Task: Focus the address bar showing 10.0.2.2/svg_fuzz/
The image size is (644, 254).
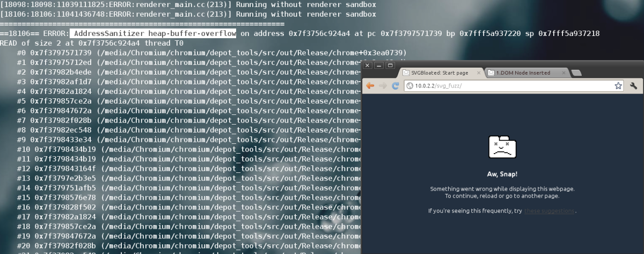Action: click(510, 86)
